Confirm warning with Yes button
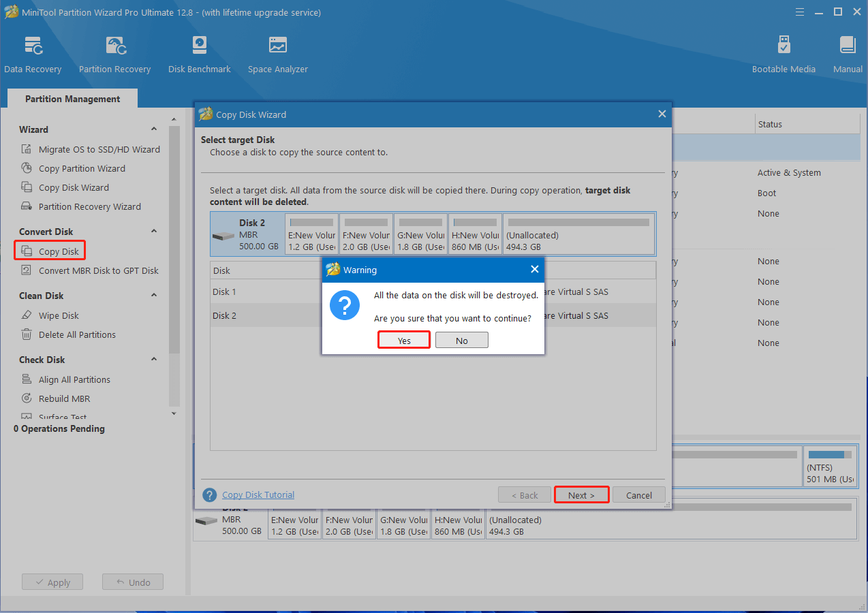Screen dimensions: 868x613 click(x=404, y=341)
